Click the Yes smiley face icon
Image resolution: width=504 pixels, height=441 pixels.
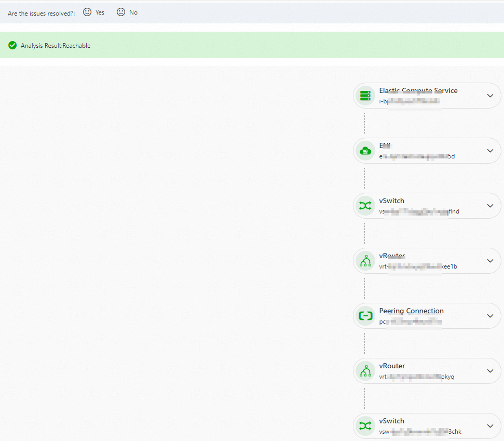coord(87,12)
